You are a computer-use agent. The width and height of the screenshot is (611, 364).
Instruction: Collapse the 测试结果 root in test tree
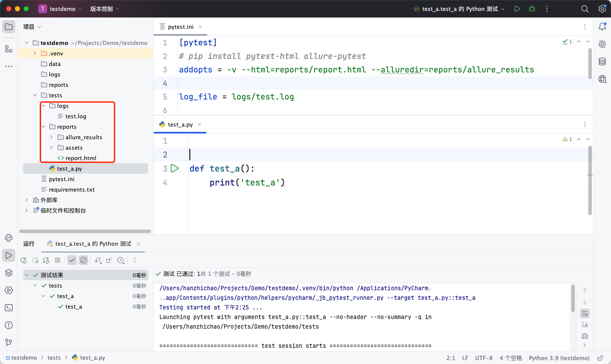pyautogui.click(x=27, y=275)
